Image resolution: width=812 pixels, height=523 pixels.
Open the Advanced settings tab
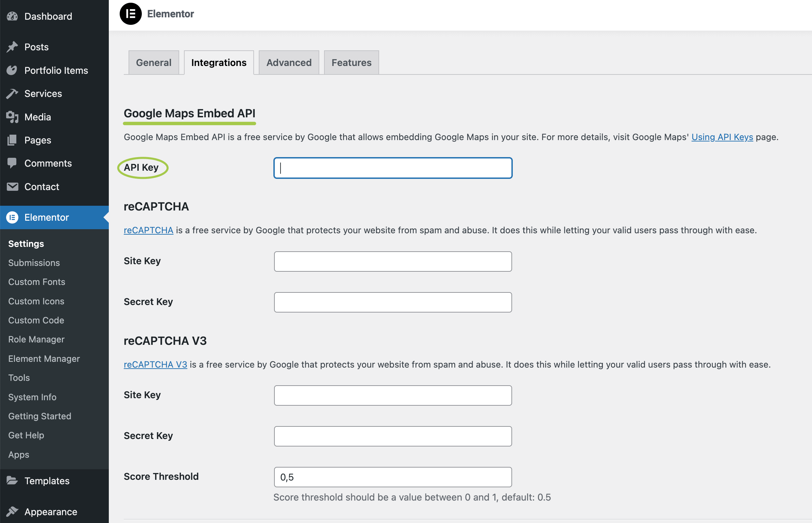click(x=289, y=63)
